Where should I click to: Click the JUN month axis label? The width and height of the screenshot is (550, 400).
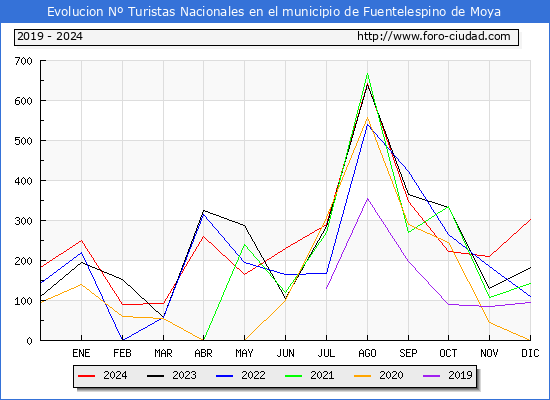[x=286, y=353]
